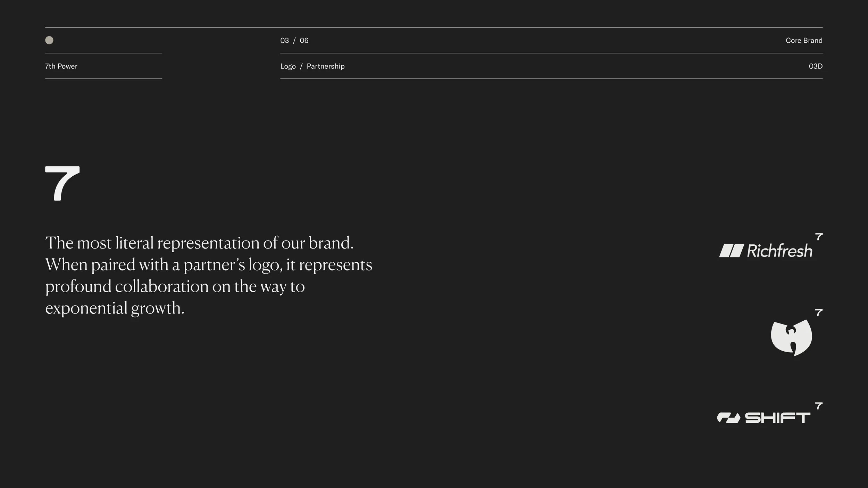Click the 06 total page count

pos(304,41)
